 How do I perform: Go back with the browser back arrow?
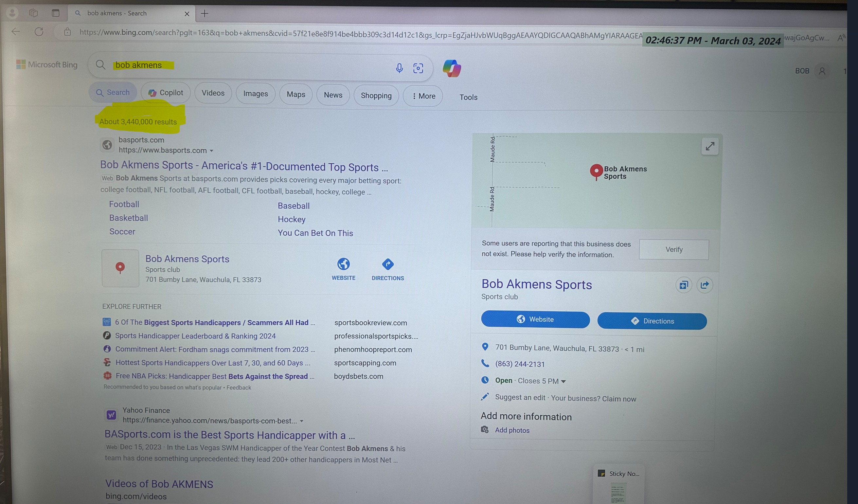(16, 32)
